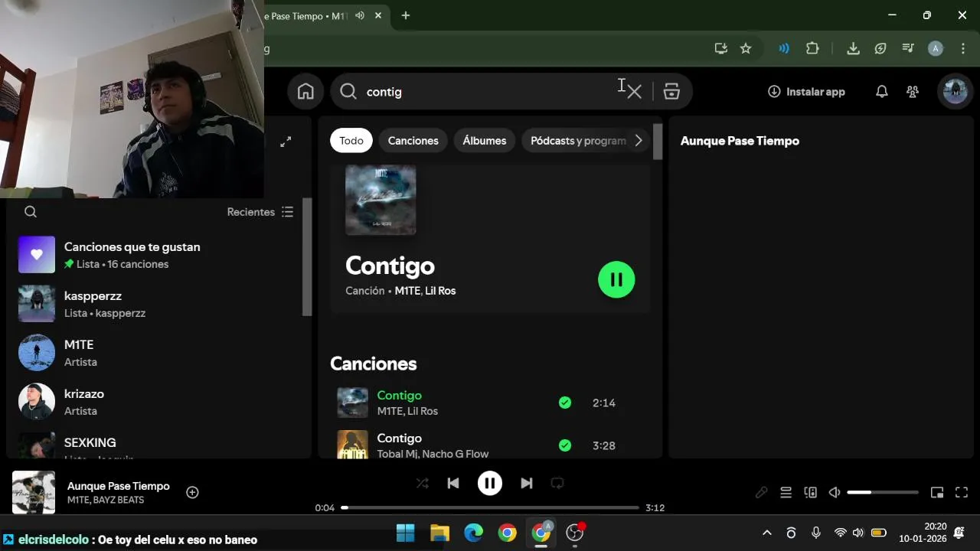Clear the search field with the X
980x551 pixels.
coord(634,92)
